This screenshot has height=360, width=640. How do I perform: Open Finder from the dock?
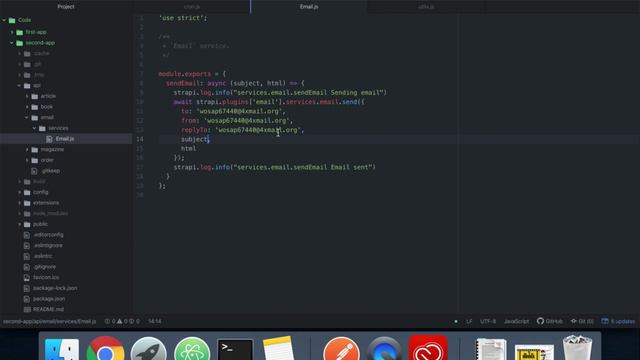point(62,350)
